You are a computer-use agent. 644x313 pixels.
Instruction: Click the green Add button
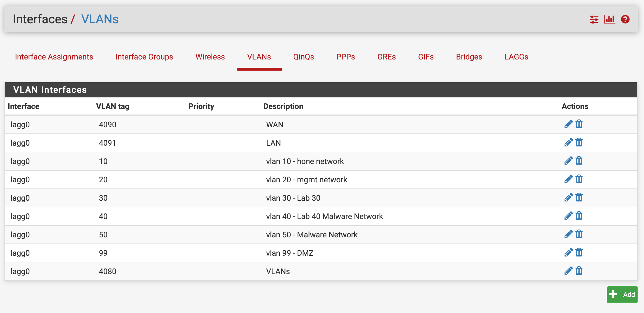click(622, 294)
